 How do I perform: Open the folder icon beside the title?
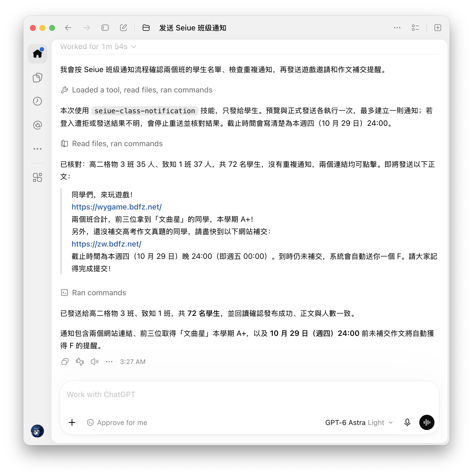tap(146, 28)
